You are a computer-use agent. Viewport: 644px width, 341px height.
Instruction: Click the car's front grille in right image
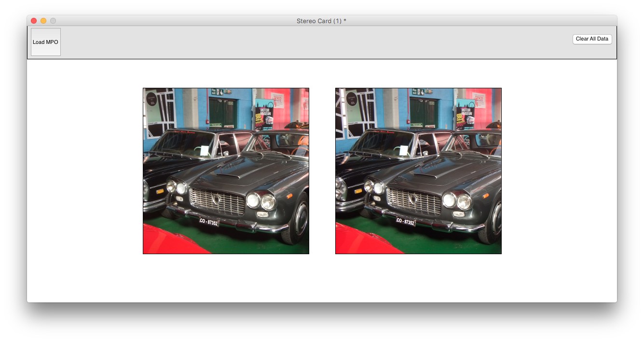click(414, 201)
